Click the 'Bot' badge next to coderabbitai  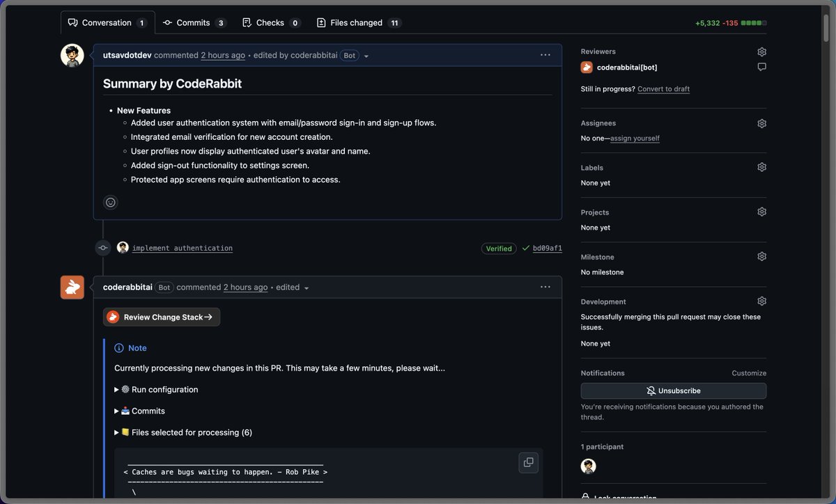[164, 288]
